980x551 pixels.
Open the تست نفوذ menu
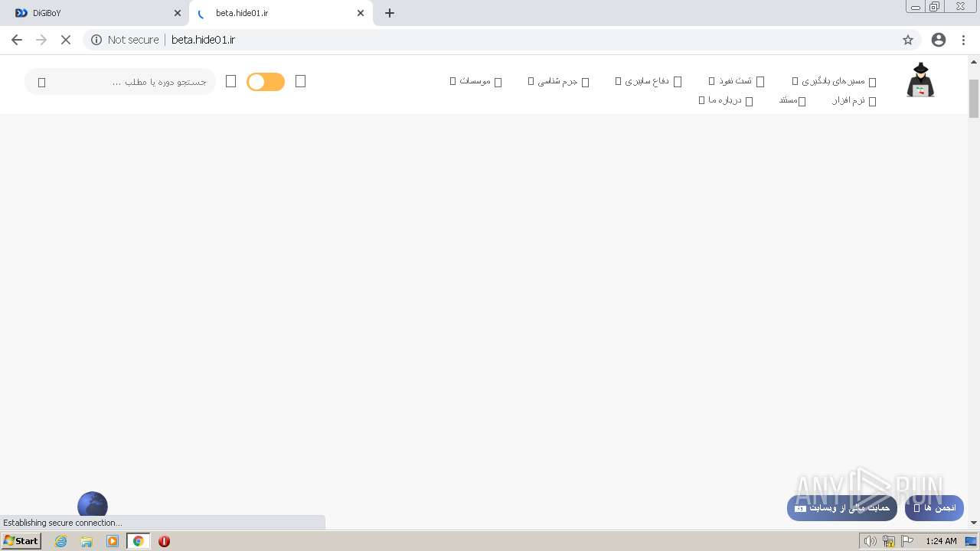(736, 81)
